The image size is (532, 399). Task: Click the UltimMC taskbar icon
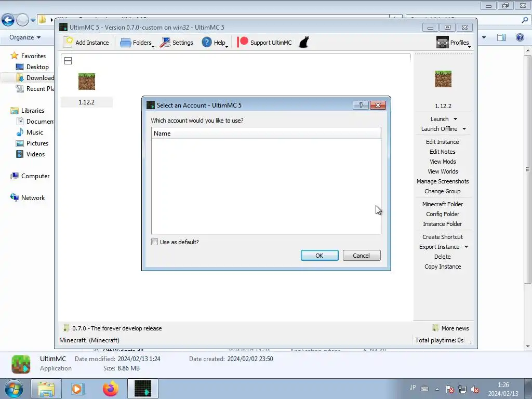coord(143,389)
